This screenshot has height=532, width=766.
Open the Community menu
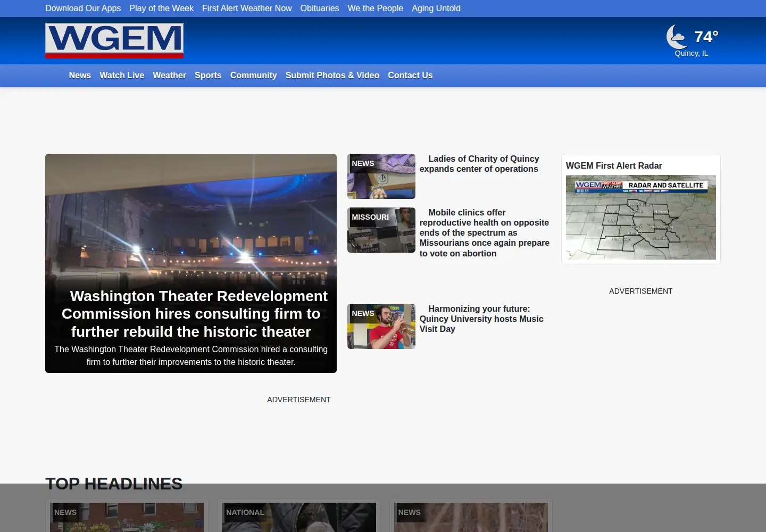253,76
